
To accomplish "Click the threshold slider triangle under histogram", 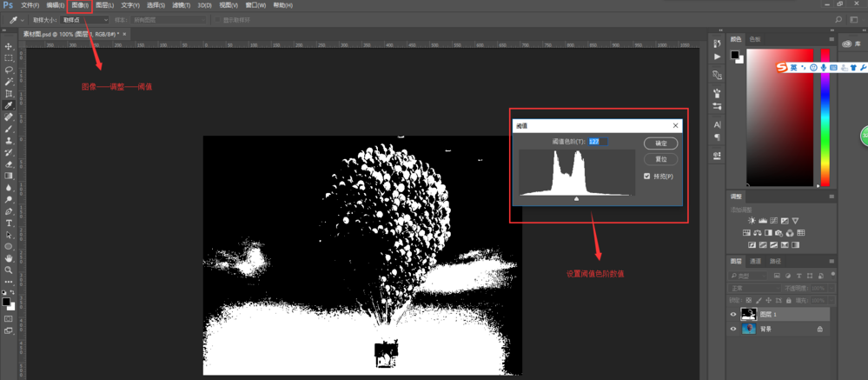I will pyautogui.click(x=576, y=199).
